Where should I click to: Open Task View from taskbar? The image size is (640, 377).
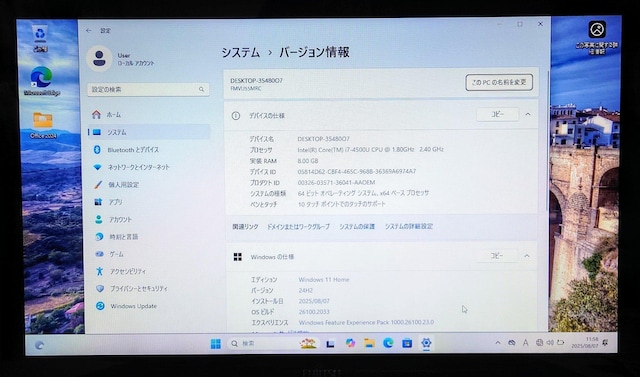330,344
